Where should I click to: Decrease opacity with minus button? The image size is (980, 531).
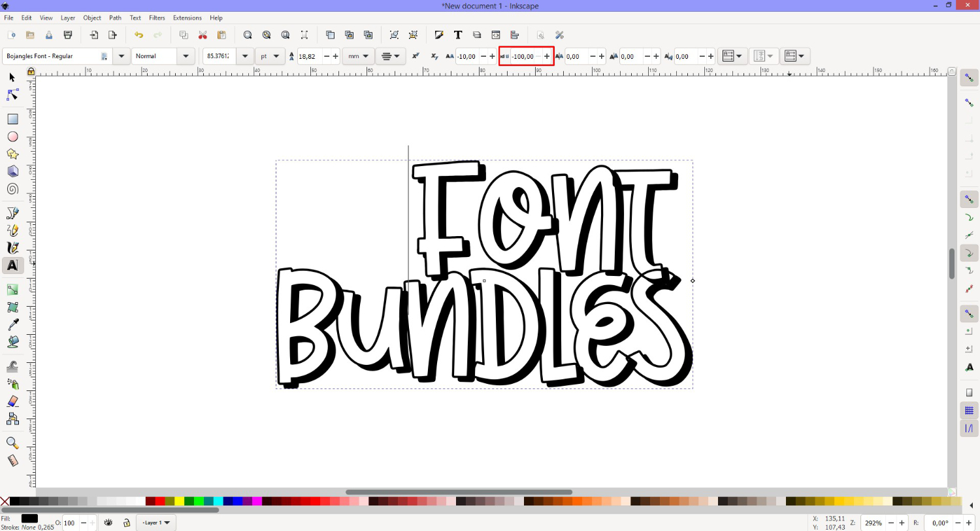83,523
